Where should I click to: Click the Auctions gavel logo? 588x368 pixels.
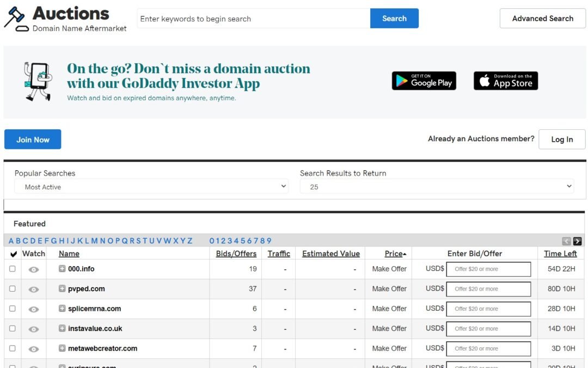[16, 19]
